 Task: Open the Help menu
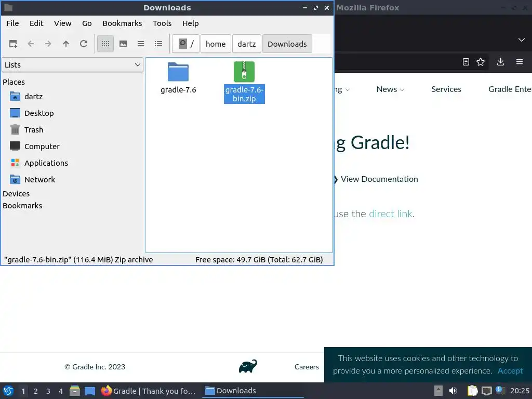(x=190, y=23)
